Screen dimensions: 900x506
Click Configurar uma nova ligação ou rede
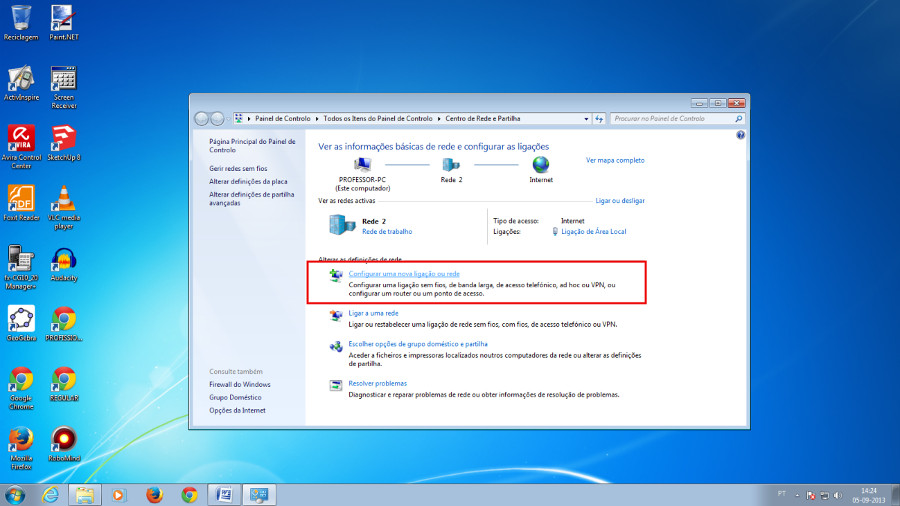(404, 274)
